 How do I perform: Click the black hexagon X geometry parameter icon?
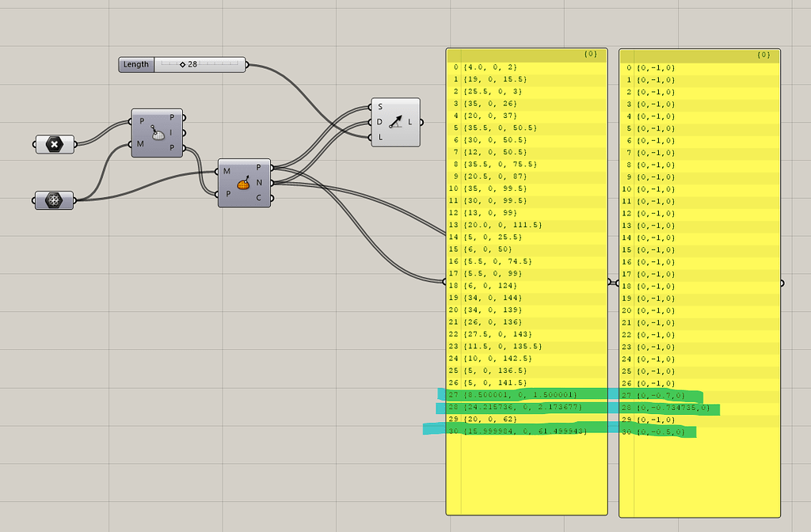[x=54, y=144]
